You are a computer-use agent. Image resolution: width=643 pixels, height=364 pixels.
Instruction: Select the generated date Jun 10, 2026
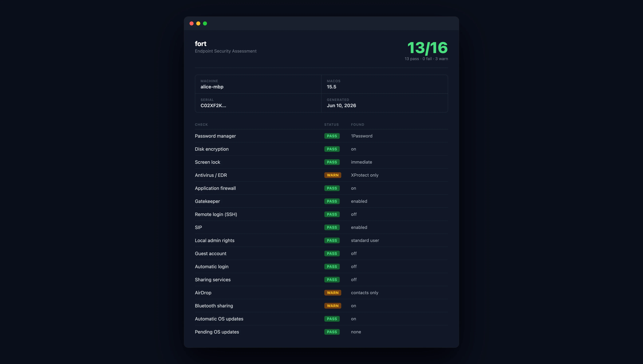(341, 105)
